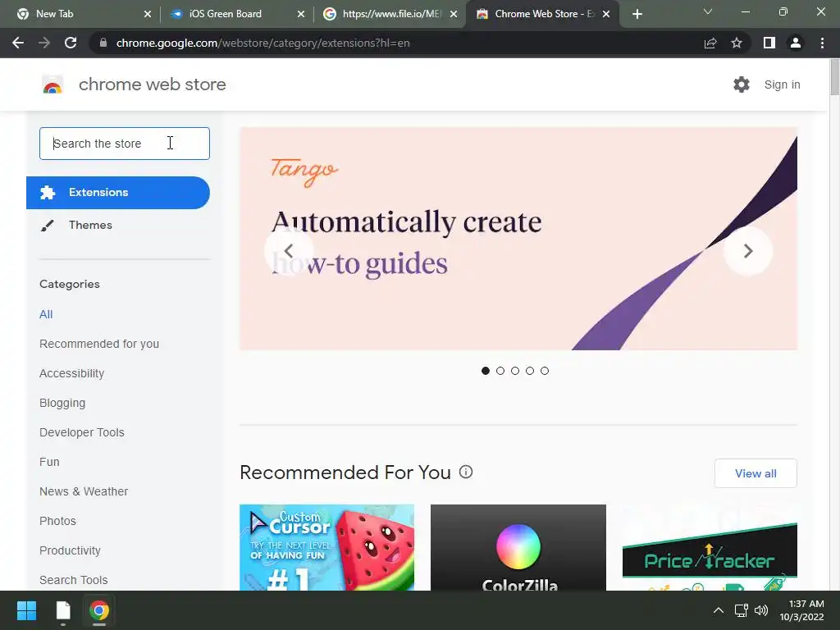The height and width of the screenshot is (630, 840).
Task: Open the file icon on taskbar
Action: [x=63, y=610]
